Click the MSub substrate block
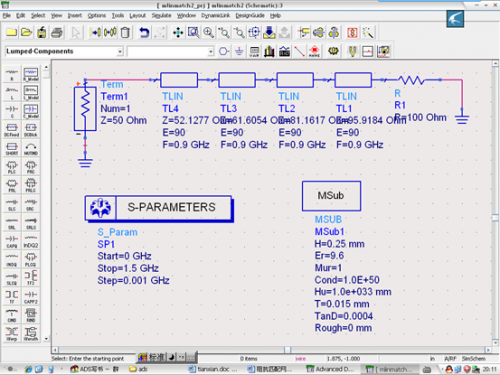 click(x=331, y=196)
